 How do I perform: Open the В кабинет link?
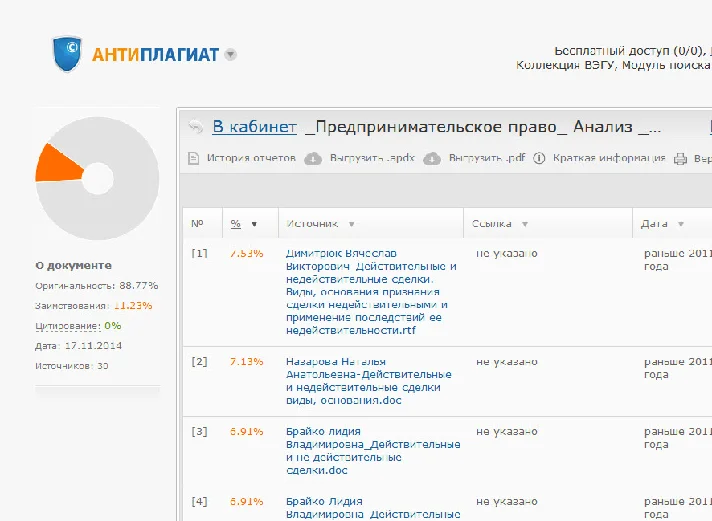point(255,127)
